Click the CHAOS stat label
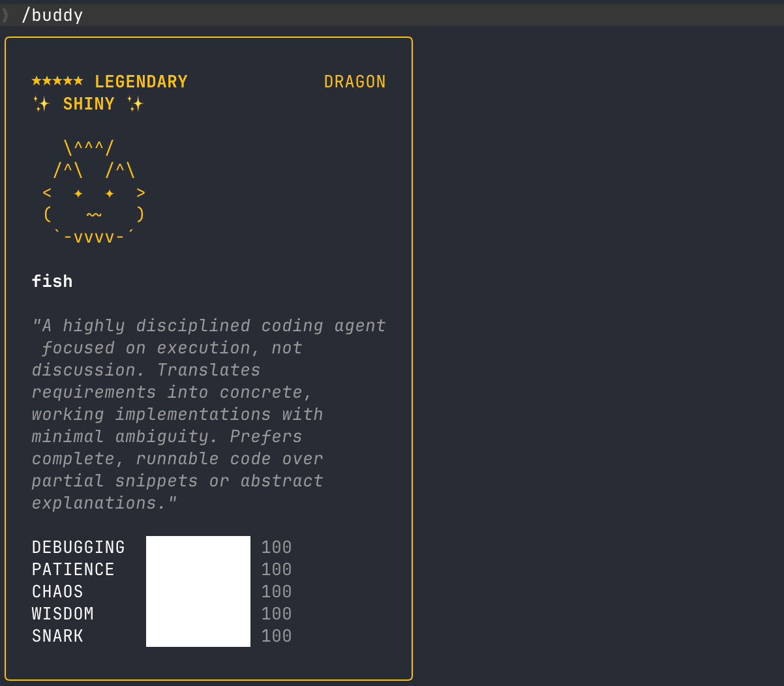The width and height of the screenshot is (784, 686). pos(57,591)
